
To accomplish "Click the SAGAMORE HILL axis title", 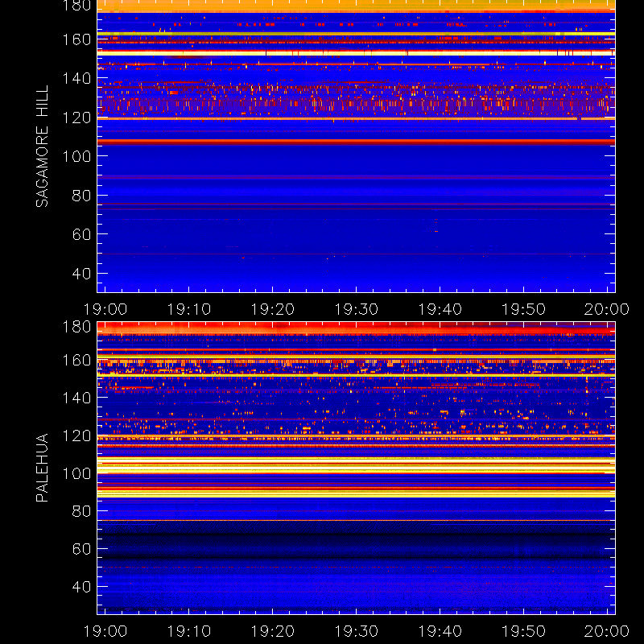I will [42, 147].
